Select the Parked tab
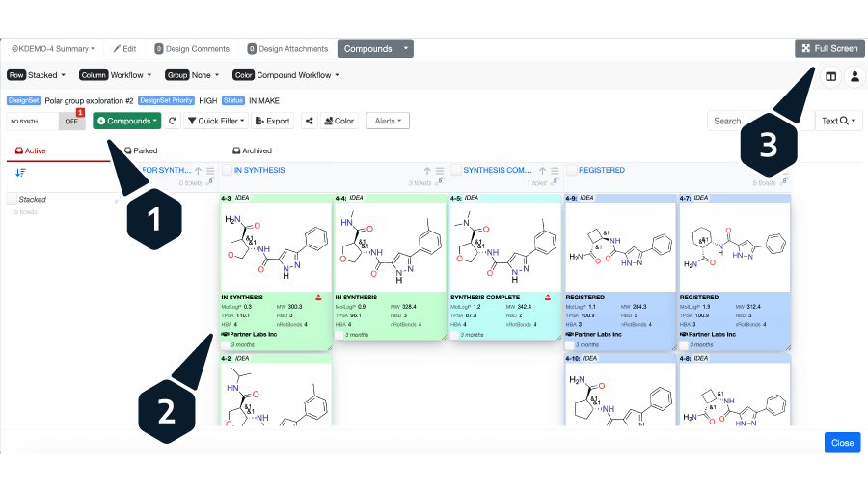Viewport: 868px width, 492px height. point(141,150)
